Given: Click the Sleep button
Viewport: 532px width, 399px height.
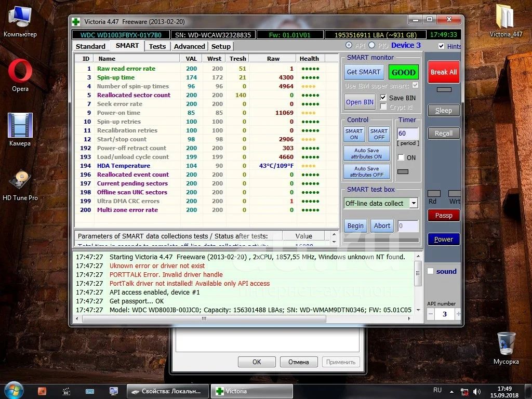Looking at the screenshot, I should point(444,111).
